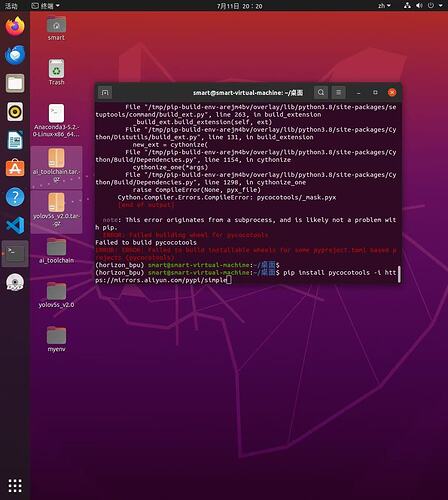Screen dimensions: 448x500
Task: Open the terminal hamburger menu
Action: coord(338,92)
